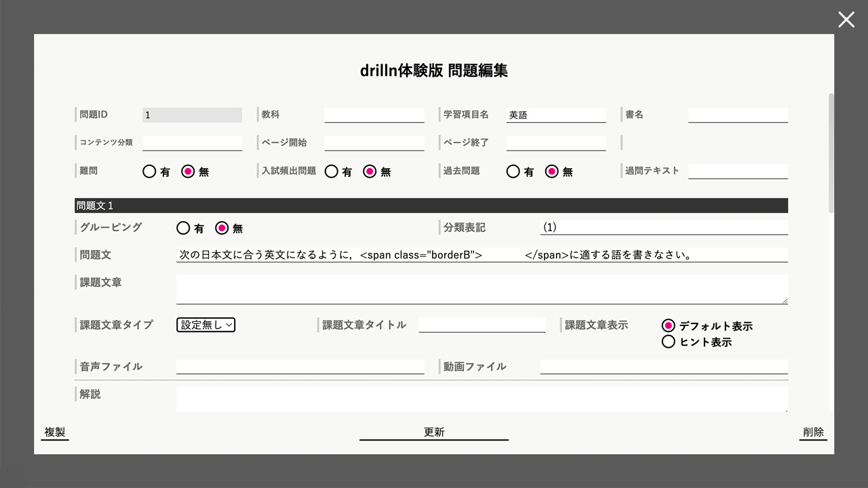Click the 音声ファイル input field
This screenshot has width=868, height=488.
300,367
